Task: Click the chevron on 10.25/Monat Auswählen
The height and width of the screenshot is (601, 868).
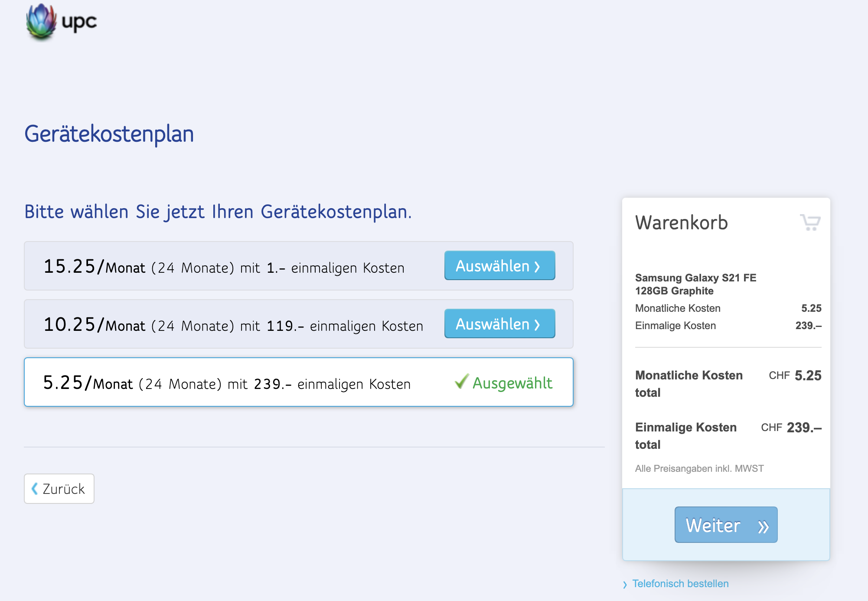Action: coord(537,324)
